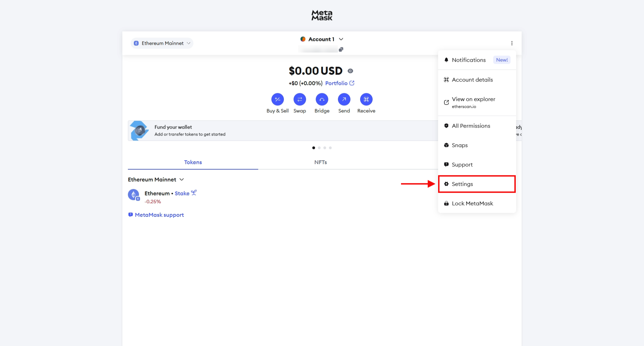This screenshot has height=346, width=644.
Task: Click the three-dot options menu icon
Action: pyautogui.click(x=512, y=43)
